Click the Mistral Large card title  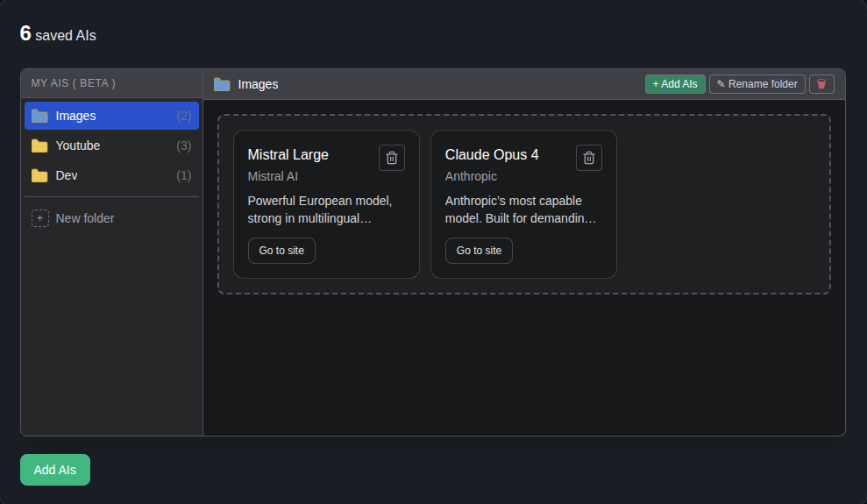[288, 155]
